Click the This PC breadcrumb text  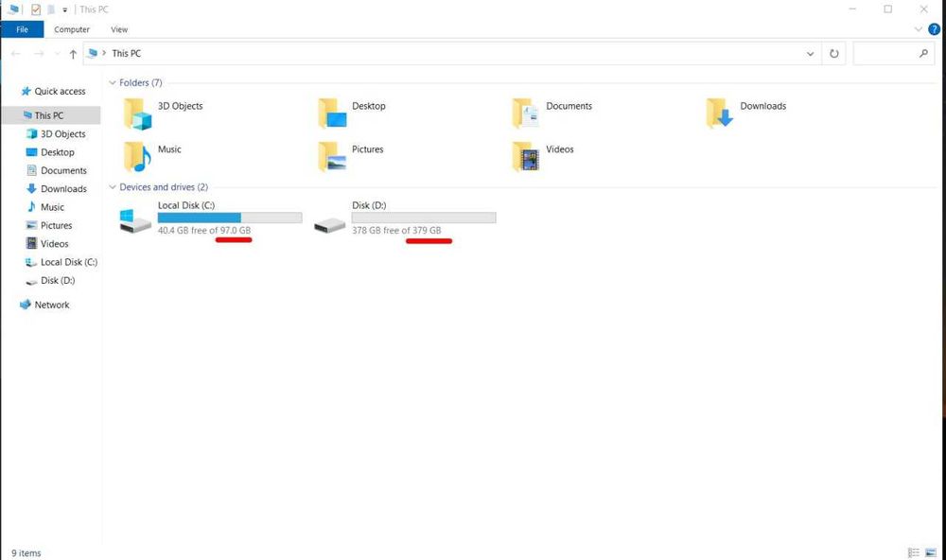tap(126, 53)
